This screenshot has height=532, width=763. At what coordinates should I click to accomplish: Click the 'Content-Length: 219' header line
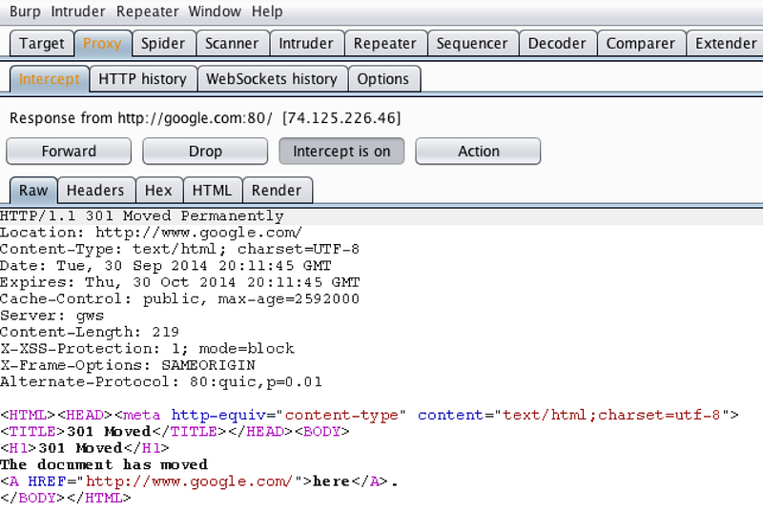point(90,332)
